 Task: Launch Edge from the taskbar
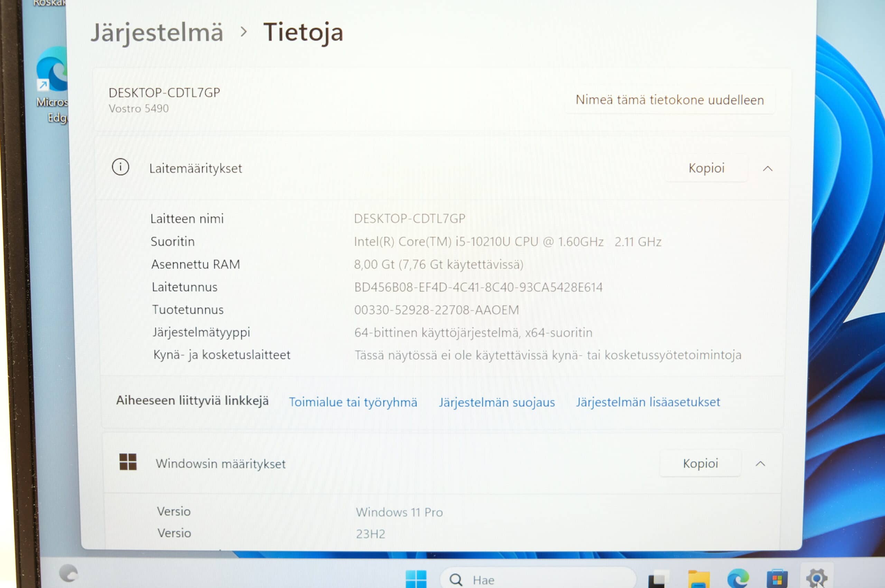[x=738, y=579]
